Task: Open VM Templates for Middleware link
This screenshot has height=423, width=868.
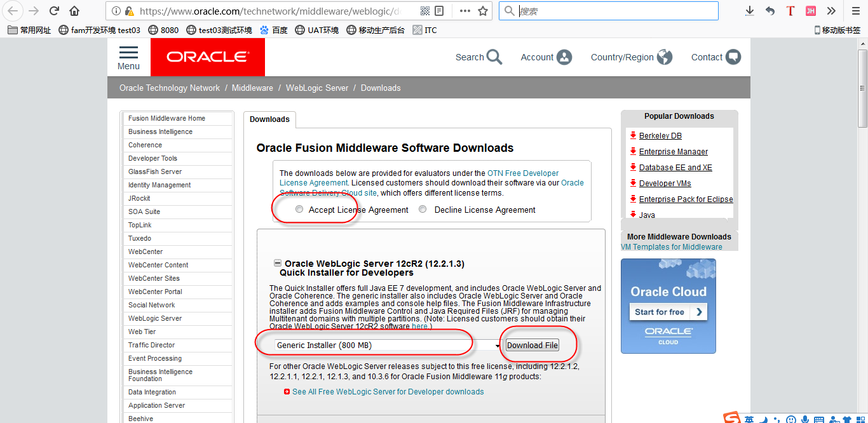Action: coord(672,247)
